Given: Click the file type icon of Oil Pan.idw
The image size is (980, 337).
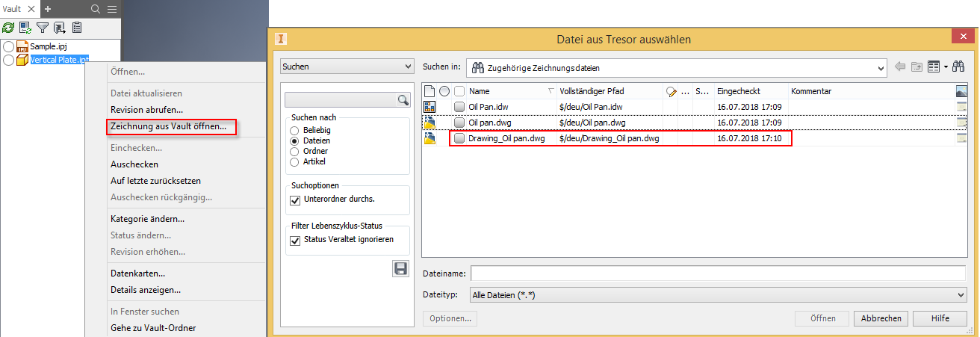Looking at the screenshot, I should [x=429, y=107].
